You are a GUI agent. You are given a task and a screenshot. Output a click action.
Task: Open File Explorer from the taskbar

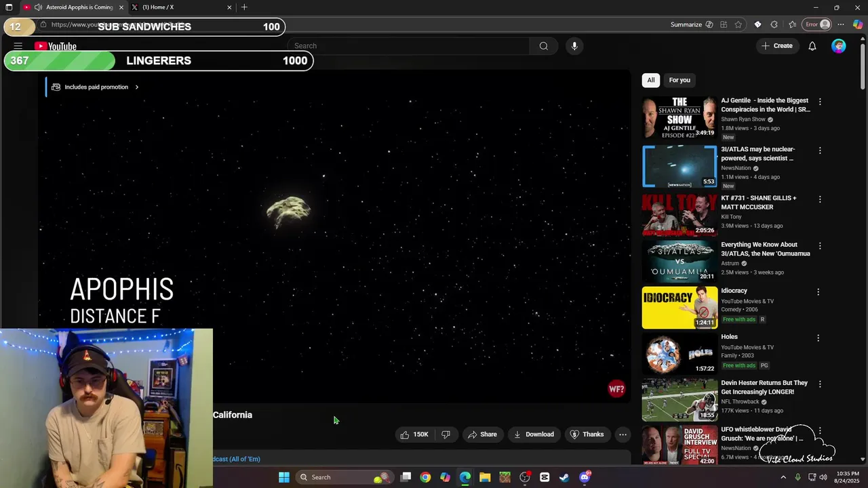point(485,477)
